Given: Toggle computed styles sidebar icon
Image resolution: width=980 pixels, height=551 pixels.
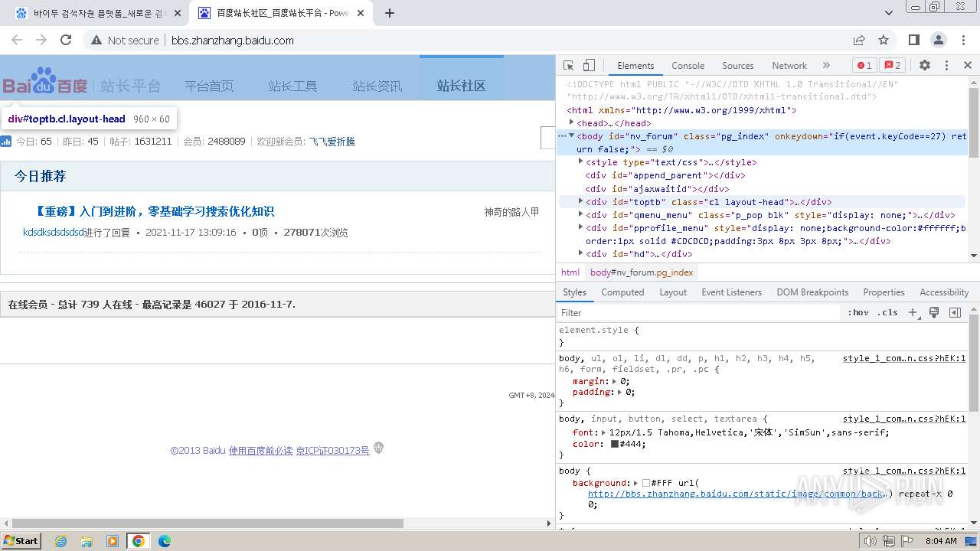Looking at the screenshot, I should coord(955,312).
